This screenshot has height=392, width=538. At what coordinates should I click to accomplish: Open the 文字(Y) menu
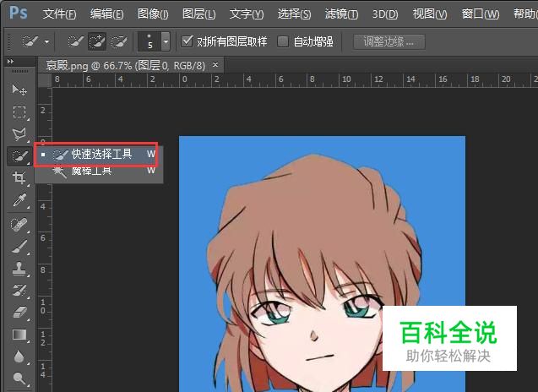pyautogui.click(x=247, y=14)
